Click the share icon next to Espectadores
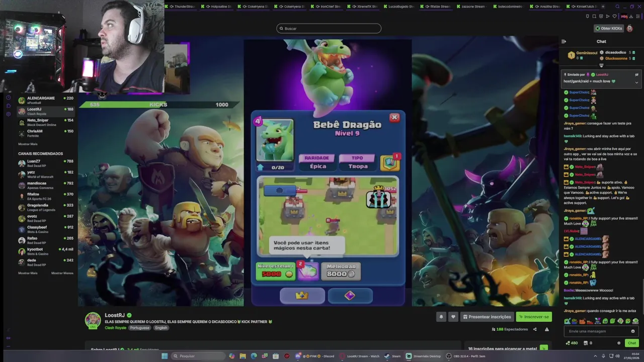Screen dimensions: 644x362 [x=535, y=329]
